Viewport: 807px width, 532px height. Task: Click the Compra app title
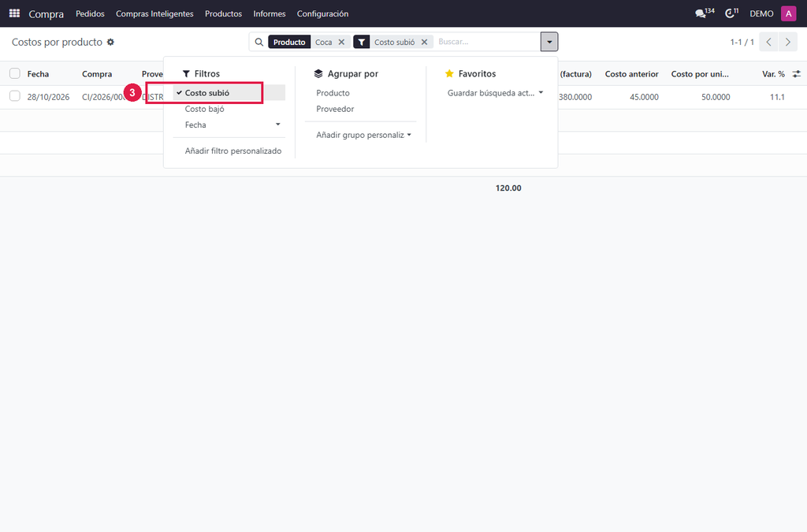(46, 14)
